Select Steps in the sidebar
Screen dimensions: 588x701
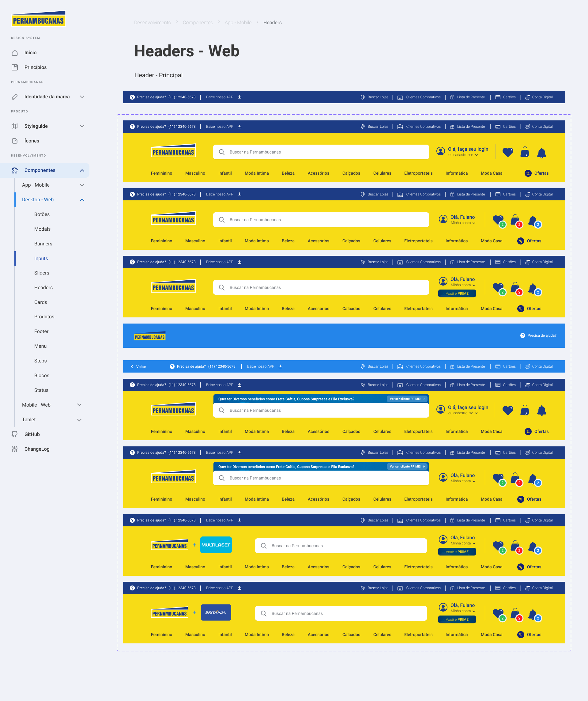coord(40,361)
